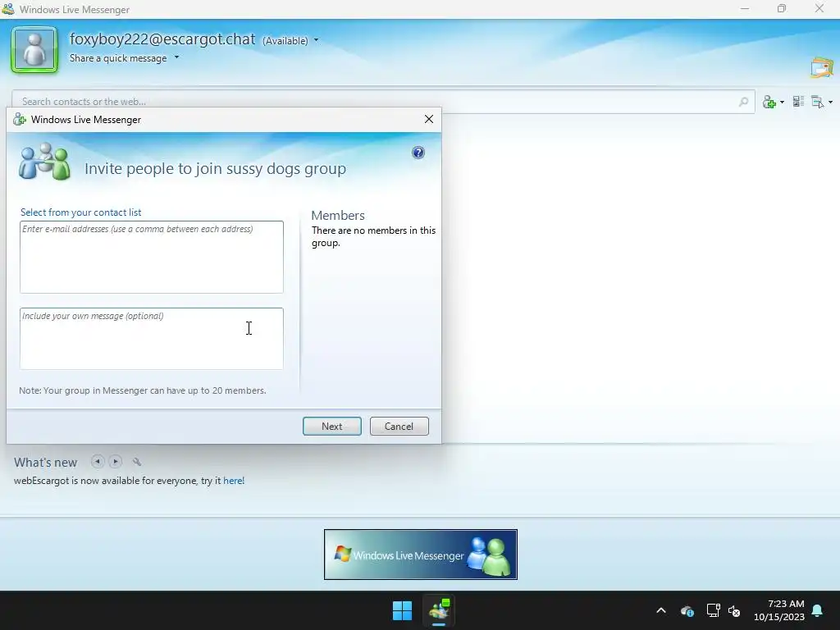The width and height of the screenshot is (840, 630).
Task: Click the Invite people to join sussy dogs group heading
Action: 216,169
